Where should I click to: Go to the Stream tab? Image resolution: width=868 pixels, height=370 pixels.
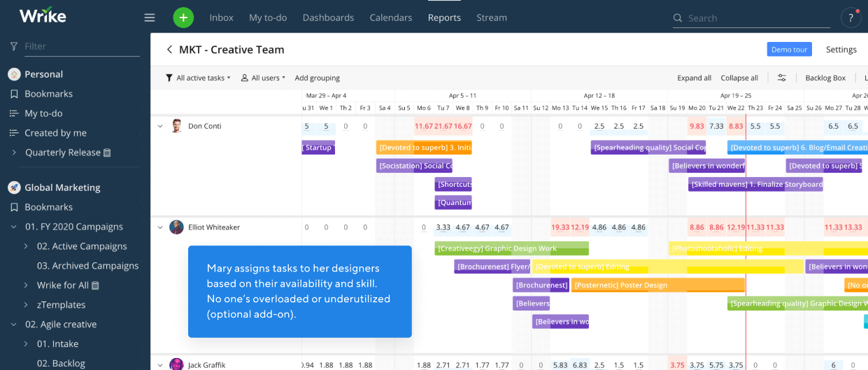[x=492, y=17]
